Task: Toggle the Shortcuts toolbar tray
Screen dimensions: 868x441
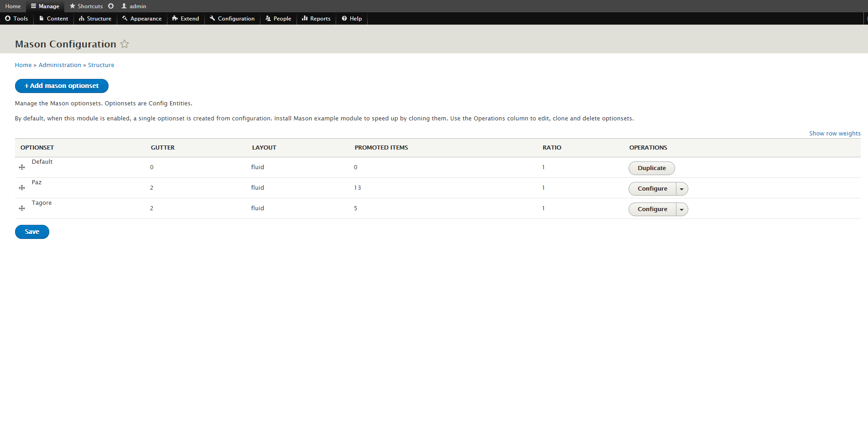Action: coord(86,6)
